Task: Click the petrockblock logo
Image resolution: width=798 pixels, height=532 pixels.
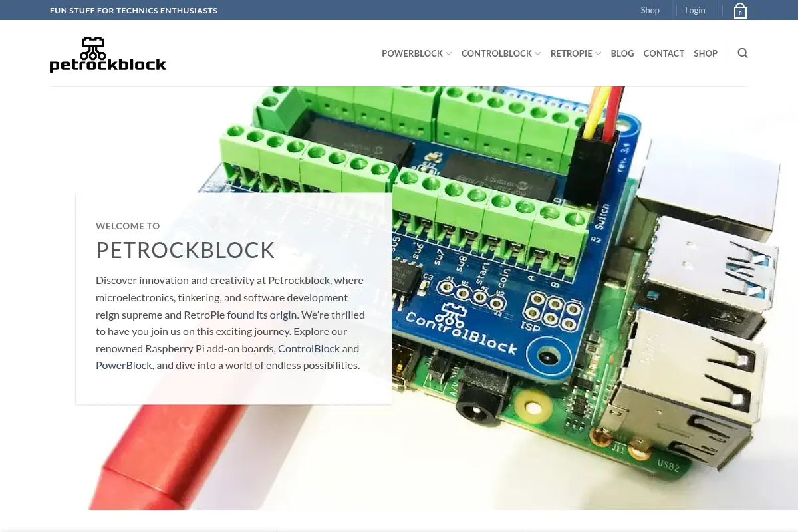Action: pos(108,55)
